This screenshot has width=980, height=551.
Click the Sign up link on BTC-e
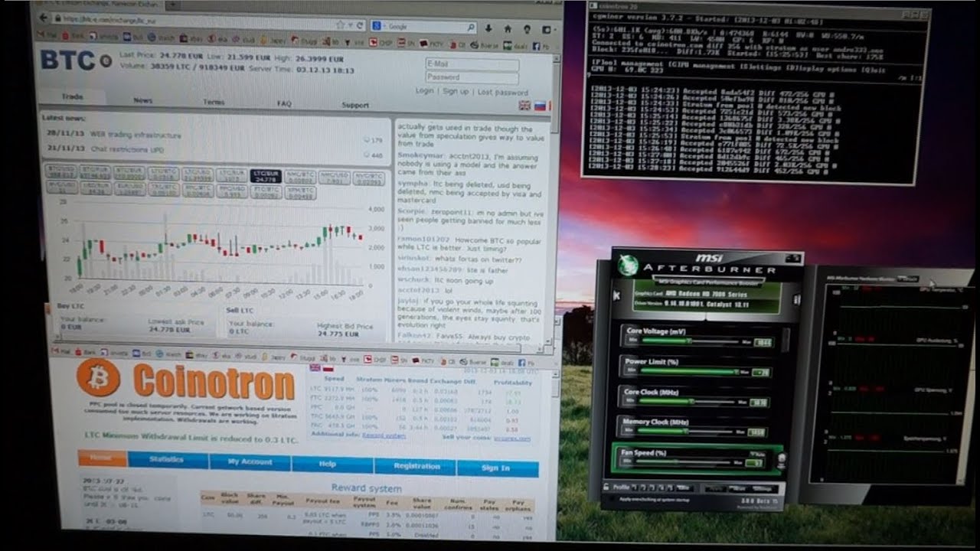pyautogui.click(x=456, y=91)
